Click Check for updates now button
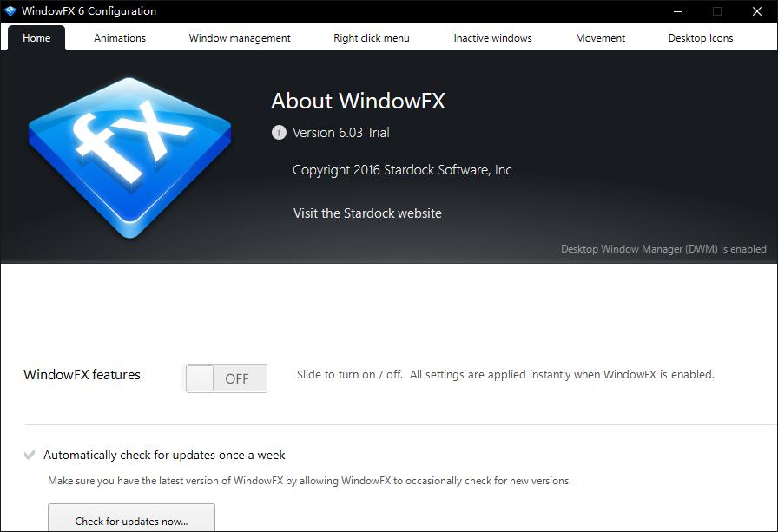The width and height of the screenshot is (778, 532). [131, 521]
